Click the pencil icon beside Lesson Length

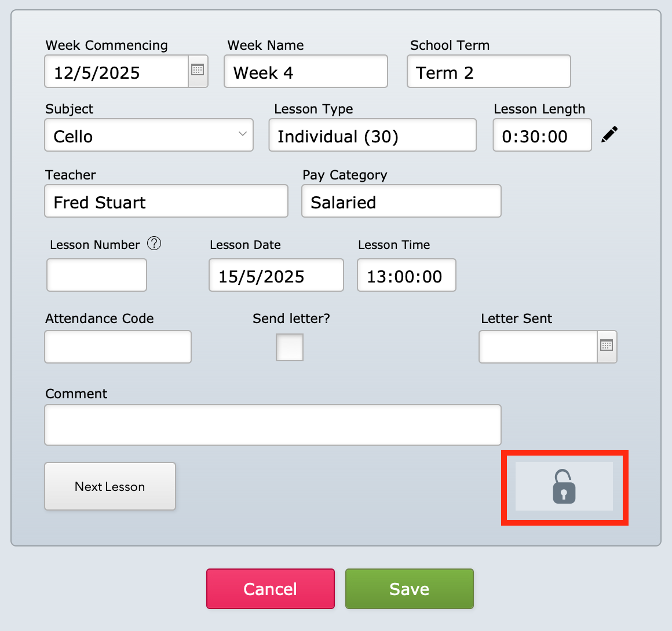click(609, 134)
